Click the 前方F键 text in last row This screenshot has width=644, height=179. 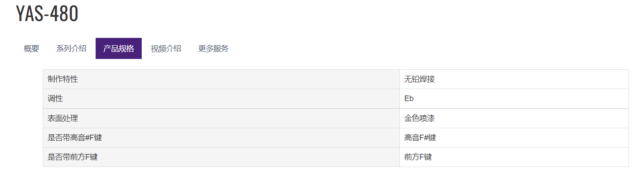[x=418, y=157]
